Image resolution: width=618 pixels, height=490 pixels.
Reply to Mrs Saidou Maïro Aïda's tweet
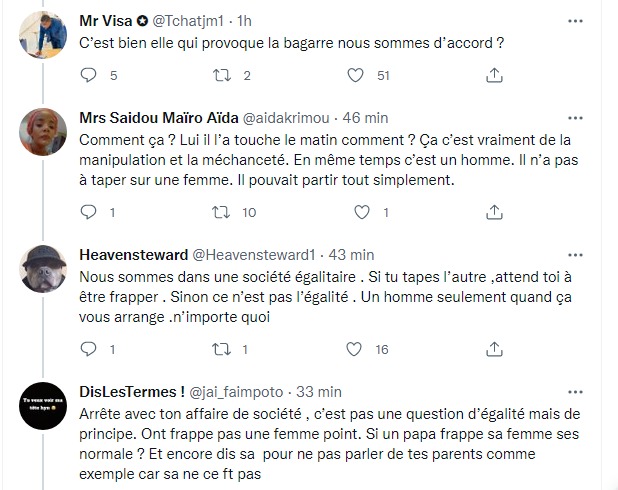[x=88, y=212]
